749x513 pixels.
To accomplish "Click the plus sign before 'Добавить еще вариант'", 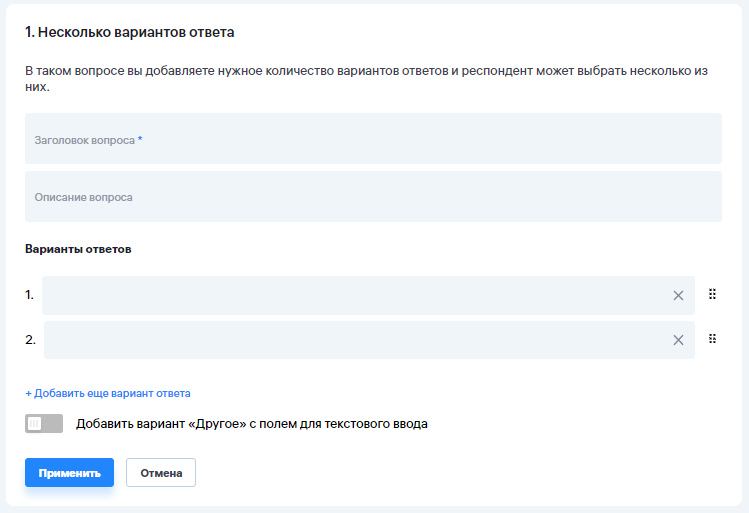I will [29, 393].
